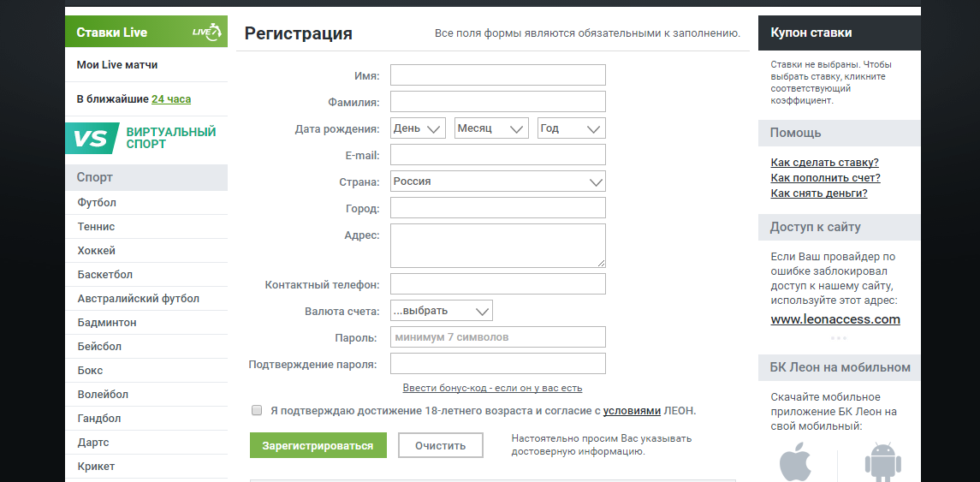
Task: Click the Зарегистрироваться button
Action: 318,446
